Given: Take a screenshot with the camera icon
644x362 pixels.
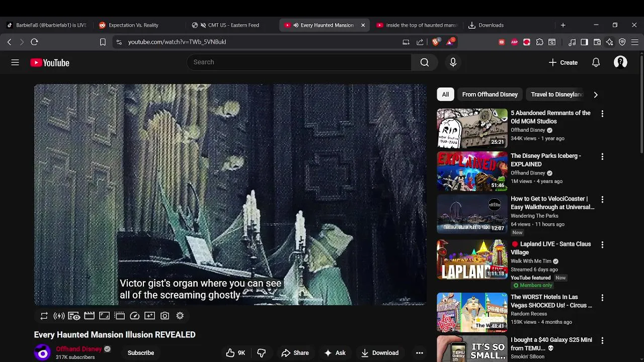Looking at the screenshot, I should [165, 316].
